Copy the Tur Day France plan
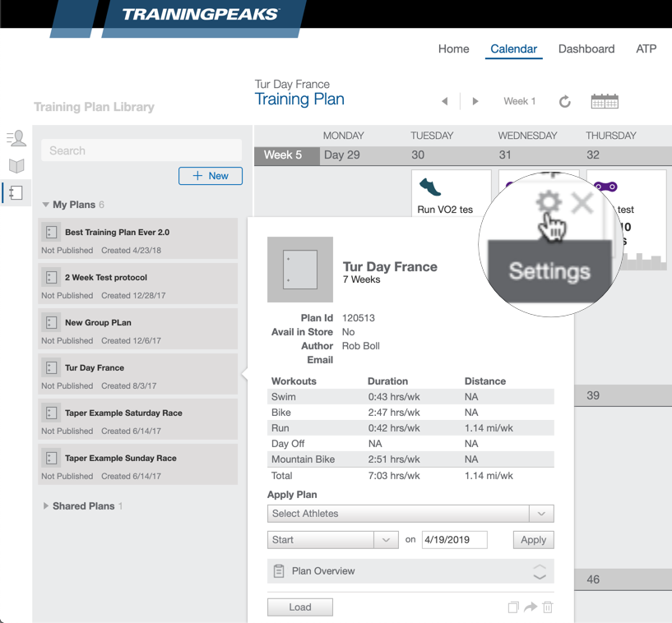672x623 pixels. [x=513, y=607]
